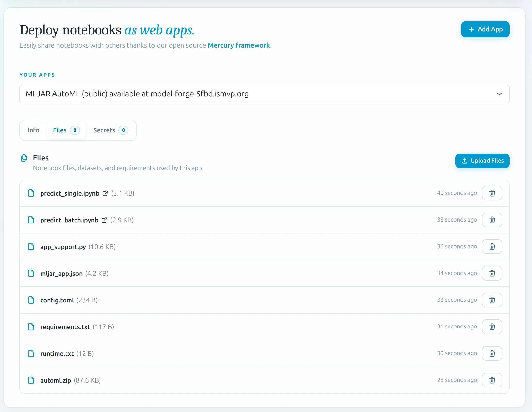This screenshot has height=412, width=532.
Task: Click the file icon beside requirements.txt
Action: (x=31, y=327)
